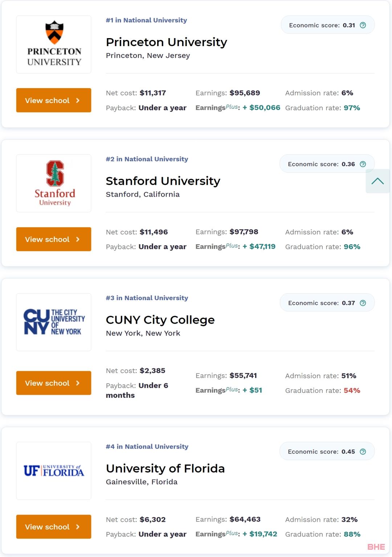Select the CUNY City College heading
Image resolution: width=392 pixels, height=557 pixels.
click(x=160, y=320)
